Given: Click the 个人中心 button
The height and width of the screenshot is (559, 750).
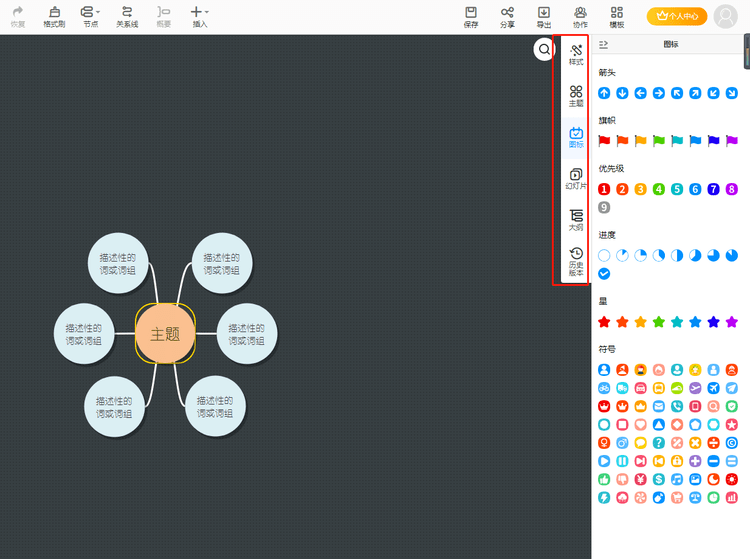Looking at the screenshot, I should coord(677,16).
